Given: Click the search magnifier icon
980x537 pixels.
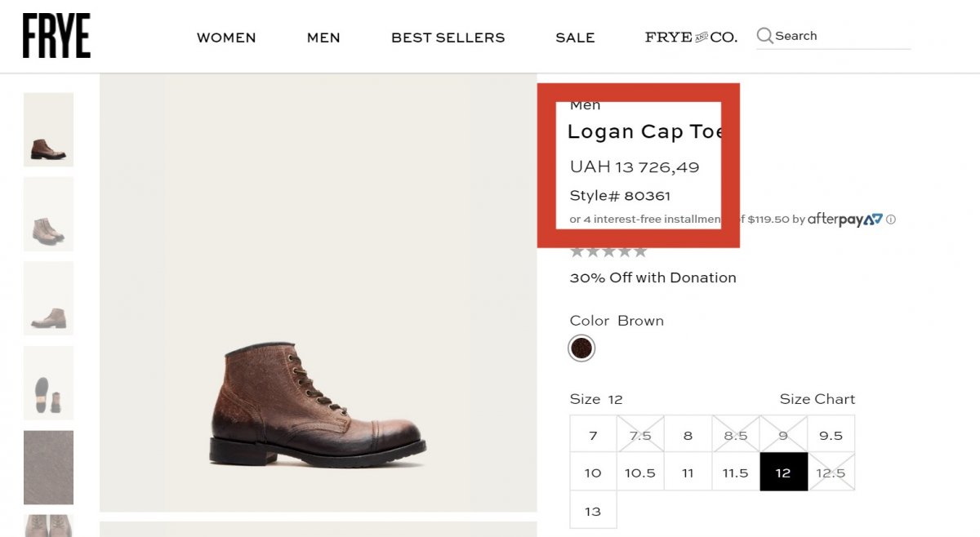Looking at the screenshot, I should pos(764,36).
